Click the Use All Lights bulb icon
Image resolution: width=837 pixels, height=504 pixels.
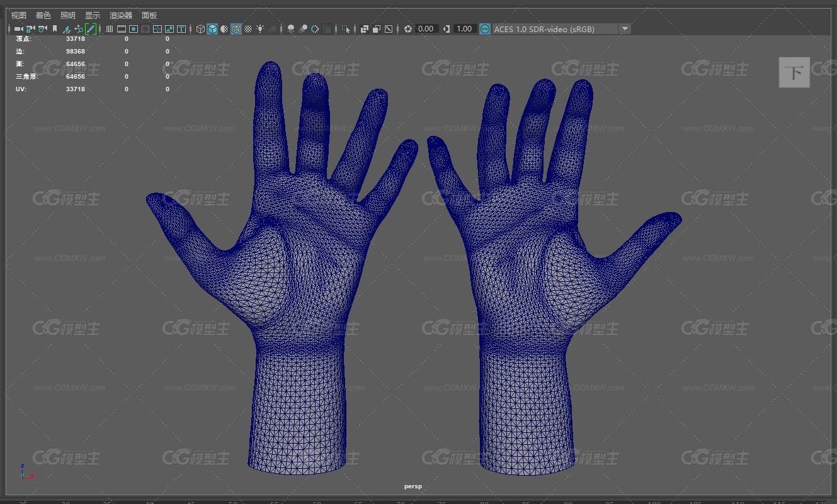coord(260,29)
